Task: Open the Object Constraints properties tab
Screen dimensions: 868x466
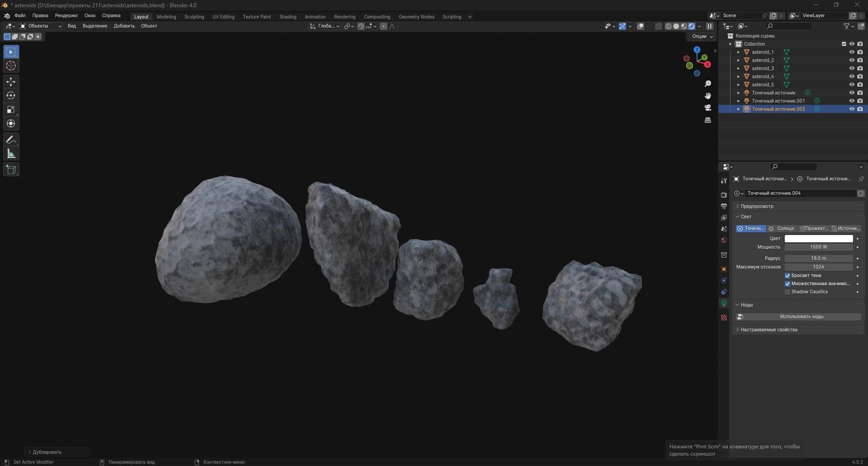Action: (724, 292)
